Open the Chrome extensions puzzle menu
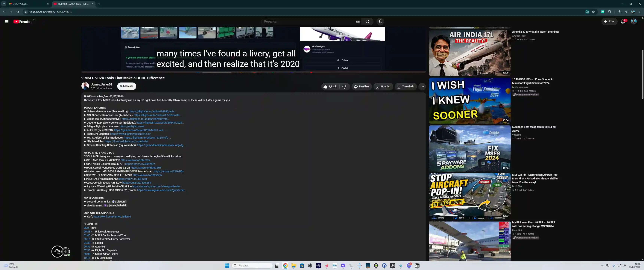 click(609, 12)
